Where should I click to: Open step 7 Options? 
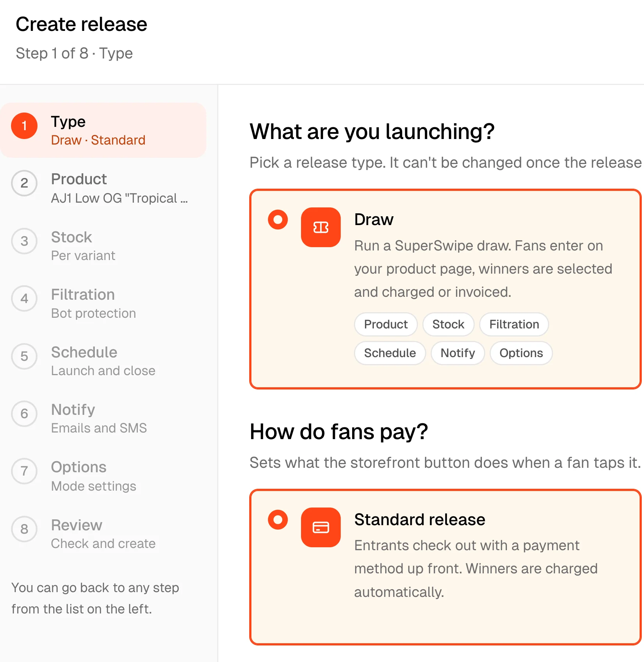pos(103,476)
